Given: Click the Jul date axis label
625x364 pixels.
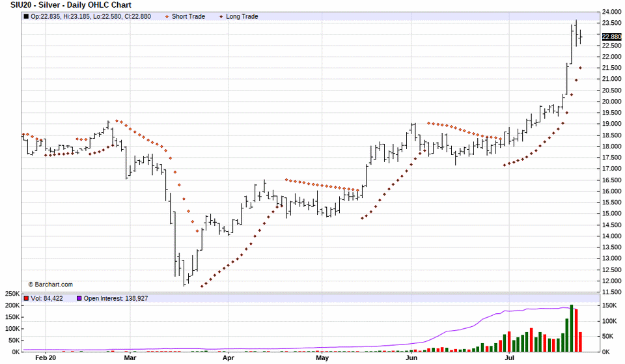Looking at the screenshot, I should pos(509,357).
